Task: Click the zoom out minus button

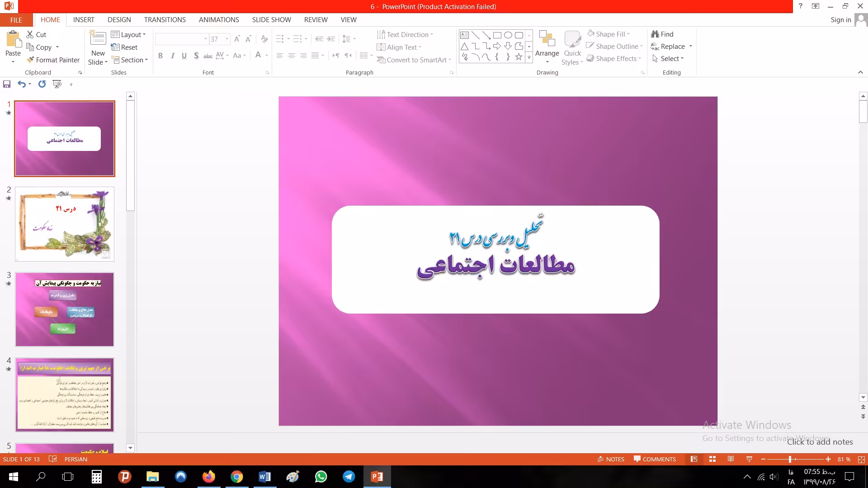Action: 763,459
